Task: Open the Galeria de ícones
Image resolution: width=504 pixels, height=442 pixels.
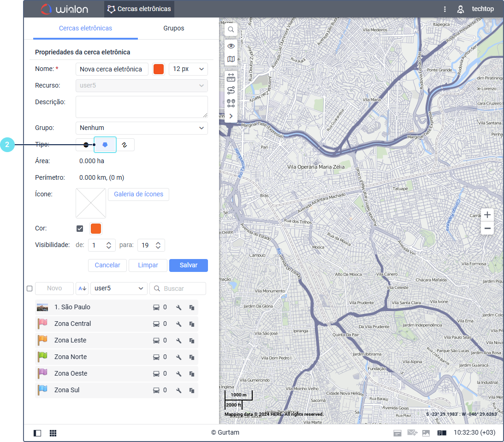Action: 138,194
